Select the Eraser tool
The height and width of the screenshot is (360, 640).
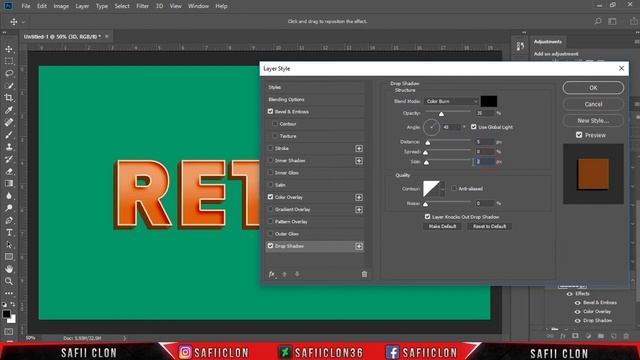click(x=9, y=171)
